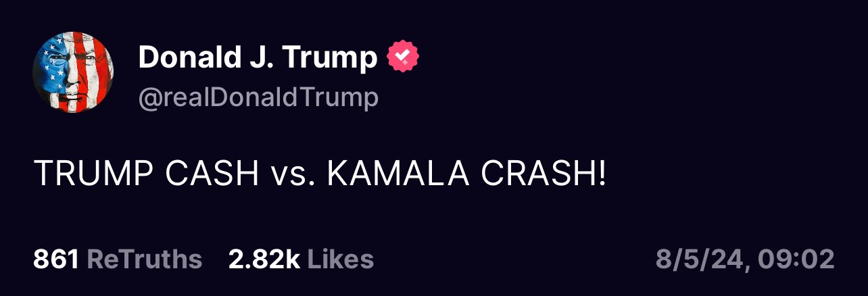Click the word KAMALA in the post

(398, 176)
